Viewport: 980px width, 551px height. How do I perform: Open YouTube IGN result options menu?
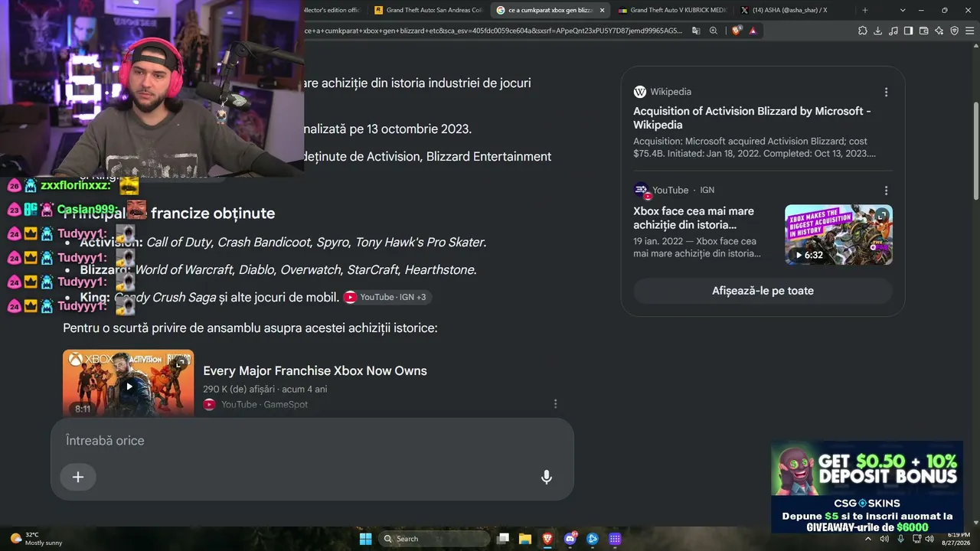pyautogui.click(x=887, y=191)
